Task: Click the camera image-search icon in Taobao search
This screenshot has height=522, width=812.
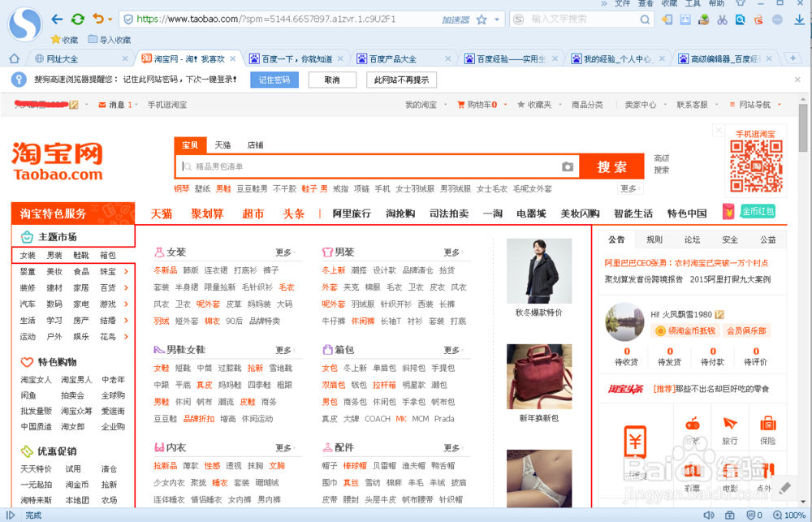Action: tap(568, 166)
